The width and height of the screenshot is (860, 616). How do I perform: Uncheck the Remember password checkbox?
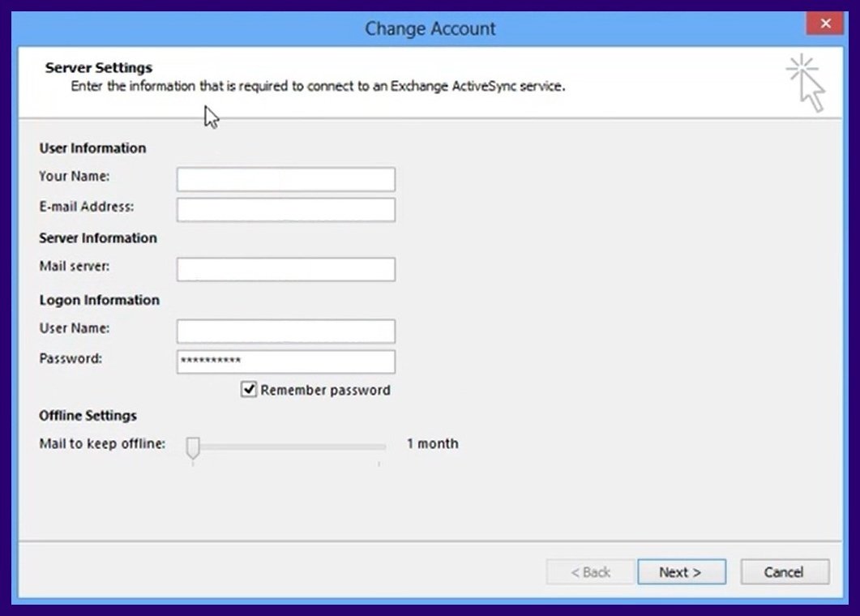pos(249,389)
